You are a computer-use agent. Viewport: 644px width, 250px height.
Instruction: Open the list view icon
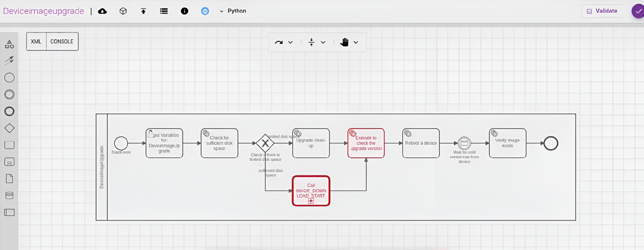point(164,11)
